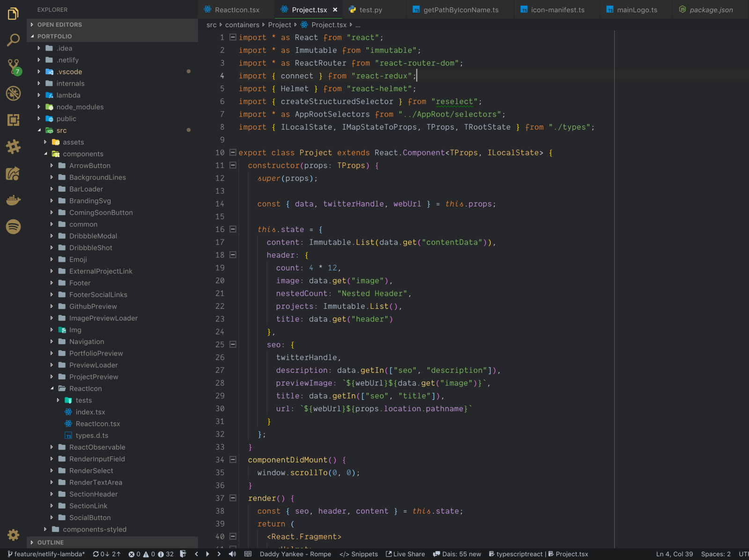Collapse the components folder

[x=112, y=154]
